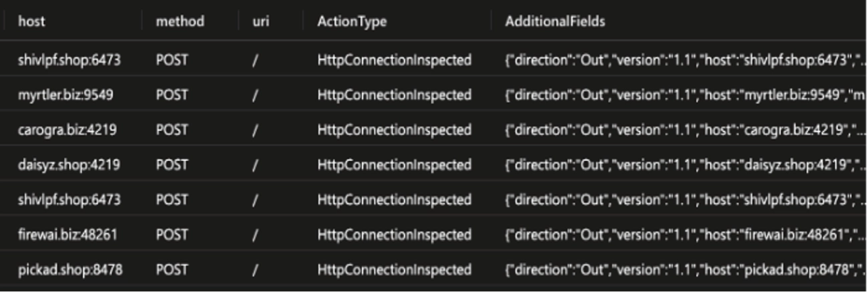The height and width of the screenshot is (292, 868).
Task: Select the carogra.biz:4219 host cell
Action: point(67,130)
